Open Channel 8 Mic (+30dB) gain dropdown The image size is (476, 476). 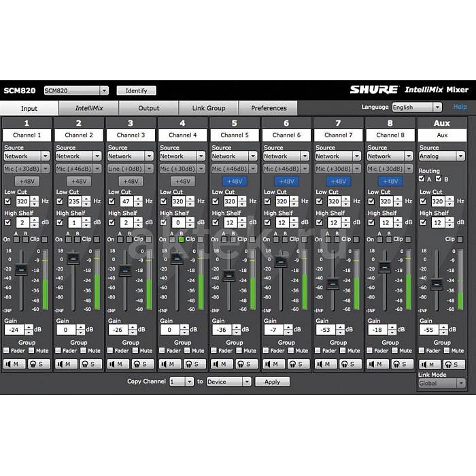click(x=390, y=169)
